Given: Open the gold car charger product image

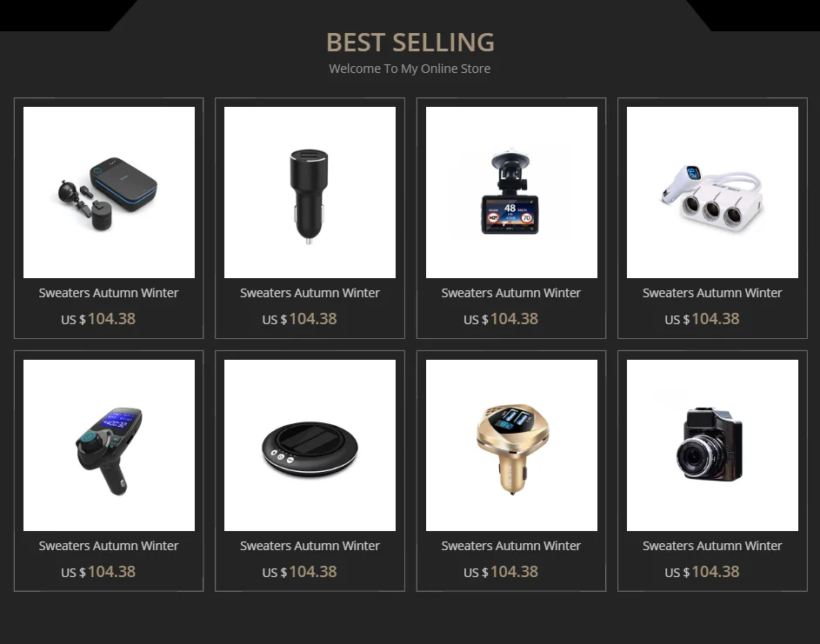Looking at the screenshot, I should (511, 445).
